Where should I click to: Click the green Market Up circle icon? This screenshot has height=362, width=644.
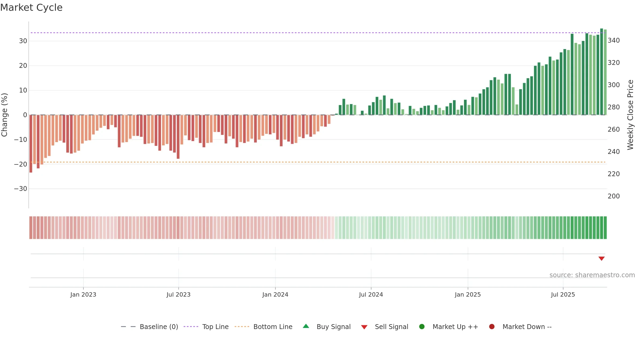coord(422,327)
